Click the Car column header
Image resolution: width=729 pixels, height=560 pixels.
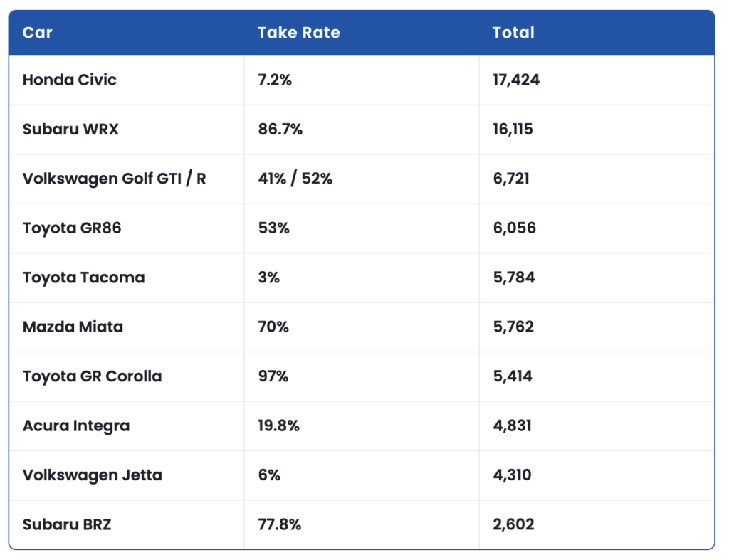coord(38,33)
